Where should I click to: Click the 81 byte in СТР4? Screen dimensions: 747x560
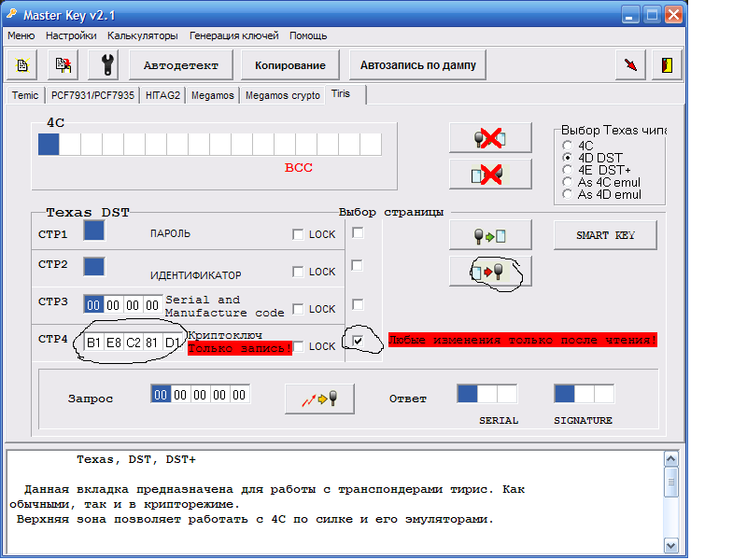click(152, 343)
